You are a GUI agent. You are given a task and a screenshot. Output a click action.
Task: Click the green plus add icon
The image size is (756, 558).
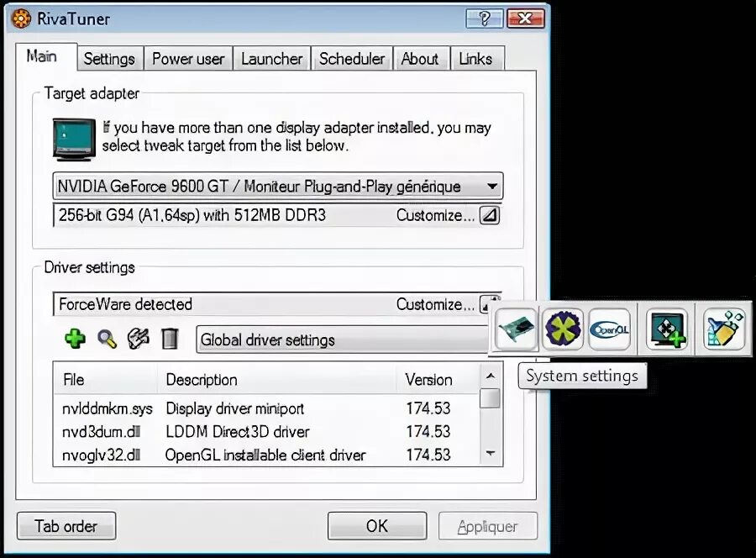[76, 339]
